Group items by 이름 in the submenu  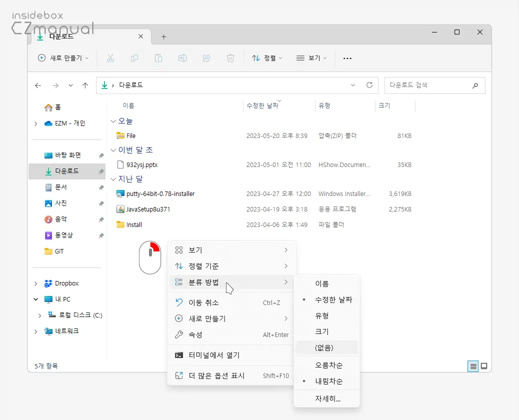[x=321, y=283]
